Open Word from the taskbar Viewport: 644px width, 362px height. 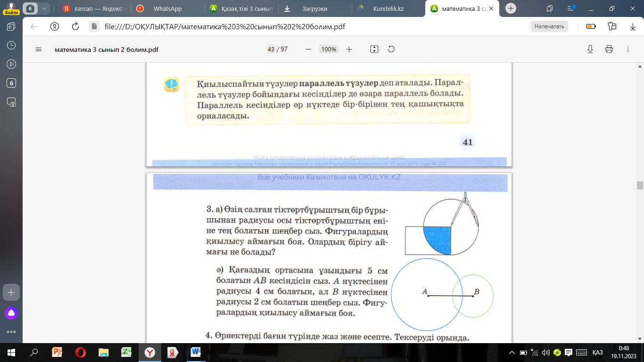coord(196,352)
